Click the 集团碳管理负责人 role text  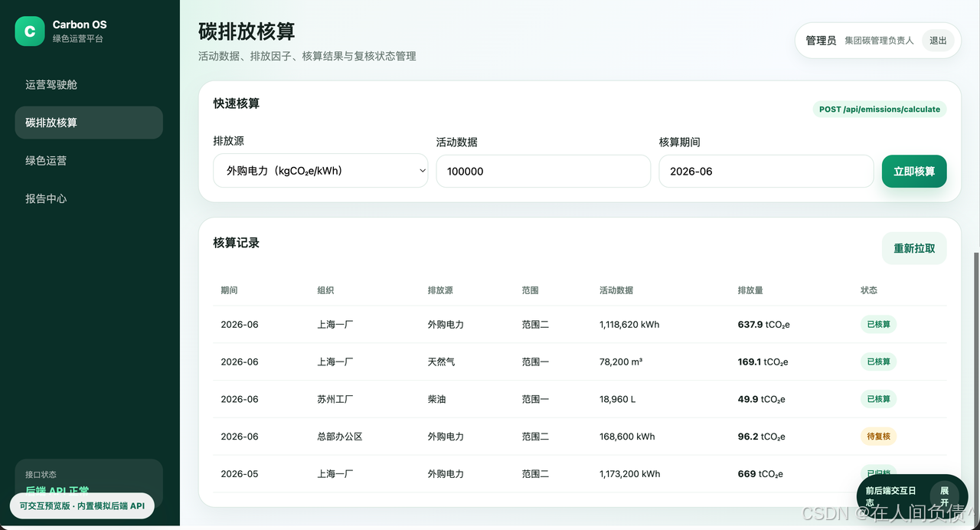[879, 41]
